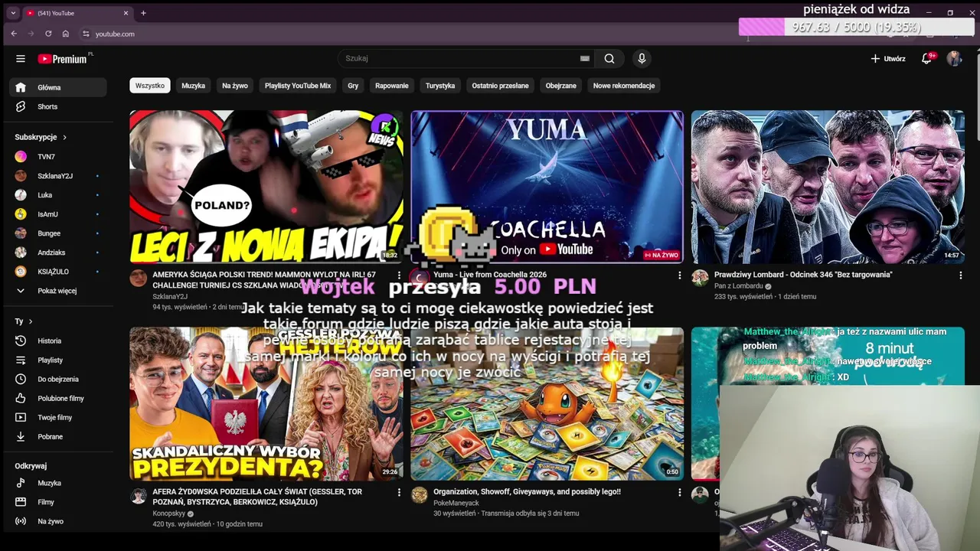Select the Rapowanie filter chip
Image resolution: width=980 pixels, height=551 pixels.
tap(392, 86)
